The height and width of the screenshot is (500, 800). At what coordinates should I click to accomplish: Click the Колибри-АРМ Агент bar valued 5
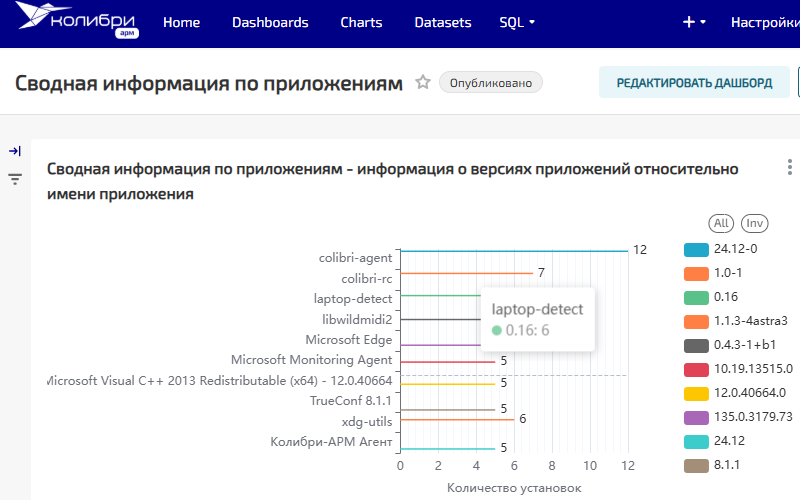tap(448, 449)
